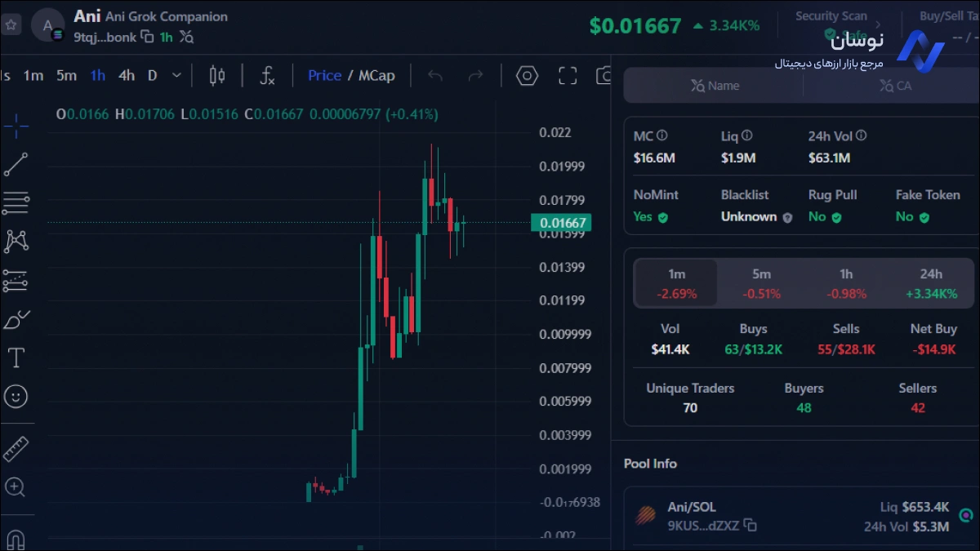The image size is (980, 551).
Task: Open chart settings hexagon icon
Action: [x=528, y=76]
